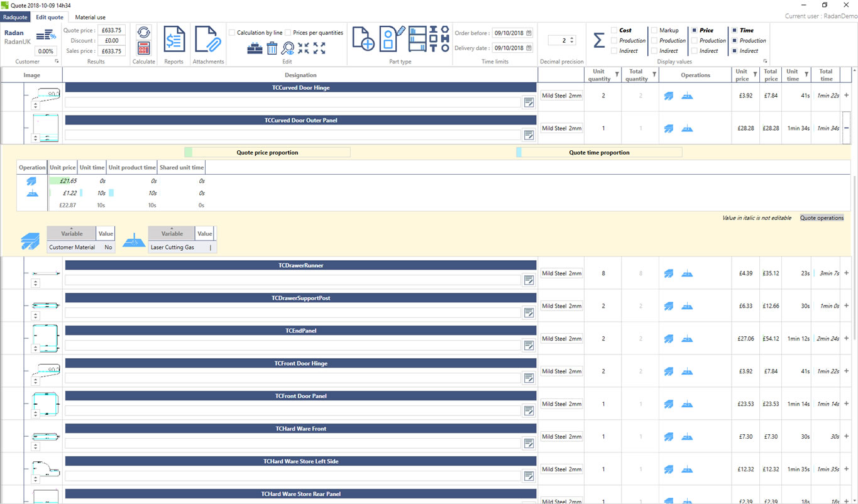858x504 pixels.
Task: Click the red calculator icon
Action: click(x=143, y=48)
